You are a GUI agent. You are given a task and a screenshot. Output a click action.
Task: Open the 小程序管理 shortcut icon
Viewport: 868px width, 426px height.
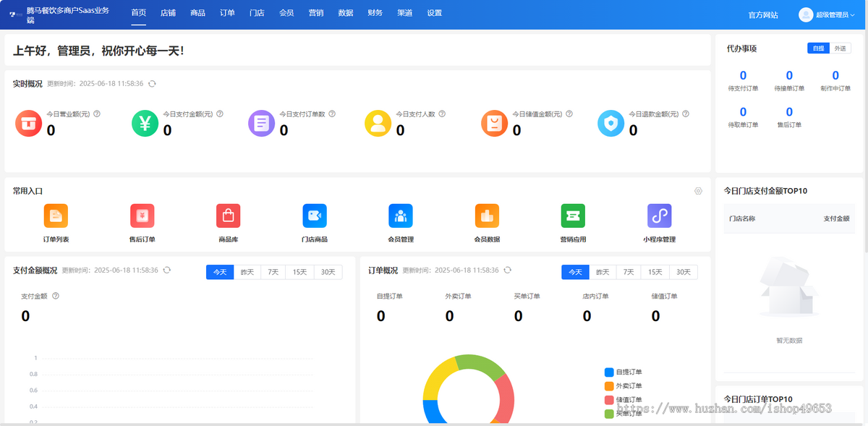[x=659, y=216]
